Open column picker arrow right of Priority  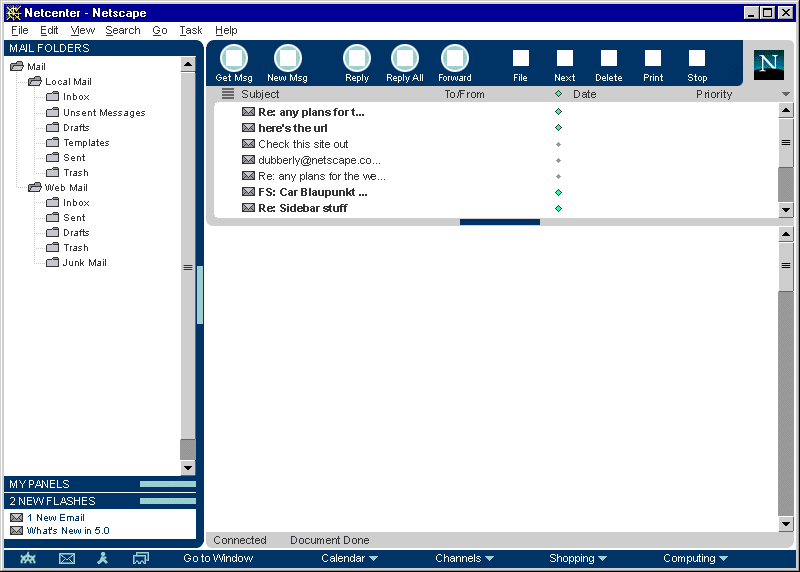point(786,94)
